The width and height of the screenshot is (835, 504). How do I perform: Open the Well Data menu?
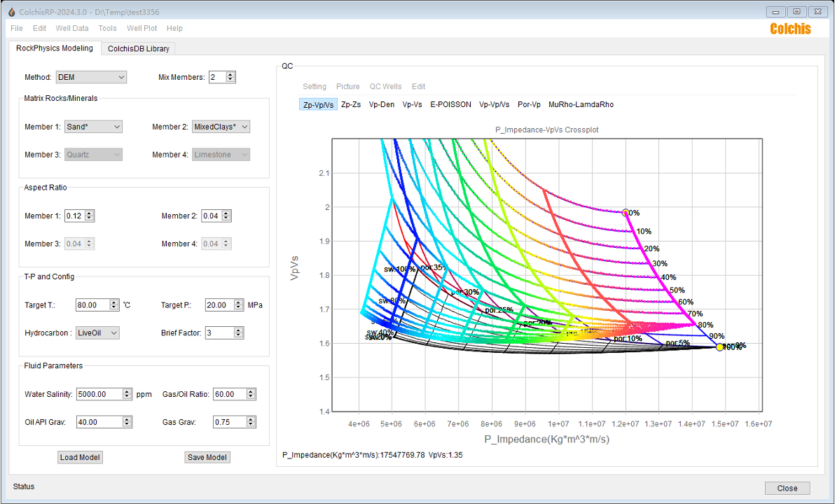pyautogui.click(x=72, y=28)
